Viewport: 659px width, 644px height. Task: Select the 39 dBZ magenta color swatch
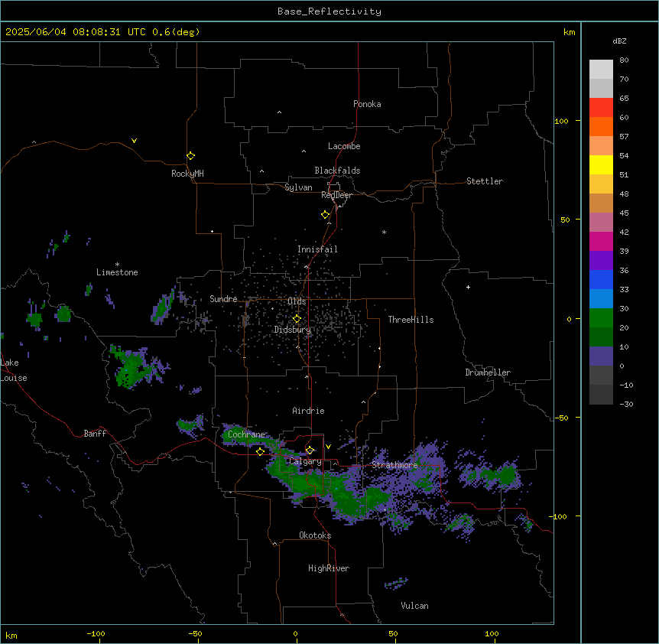pos(601,241)
